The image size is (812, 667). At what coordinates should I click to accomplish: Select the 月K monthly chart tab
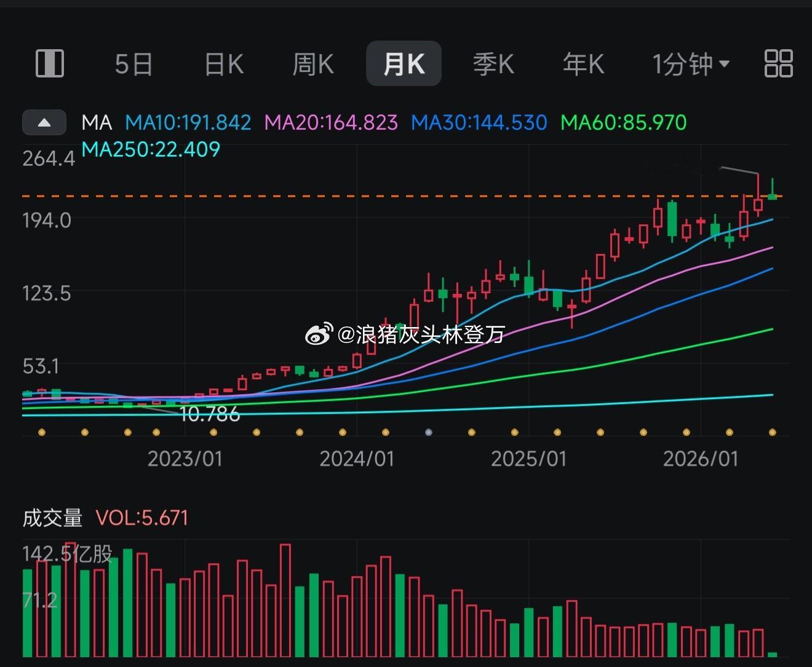coord(404,63)
